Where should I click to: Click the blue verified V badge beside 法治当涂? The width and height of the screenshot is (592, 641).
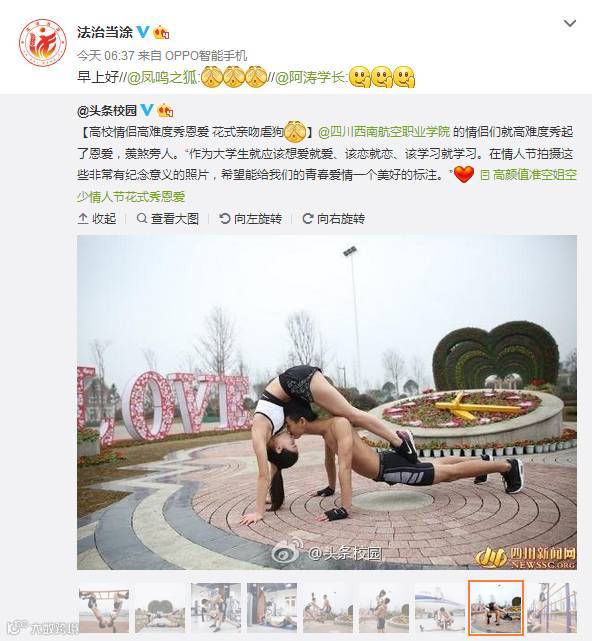pos(142,31)
